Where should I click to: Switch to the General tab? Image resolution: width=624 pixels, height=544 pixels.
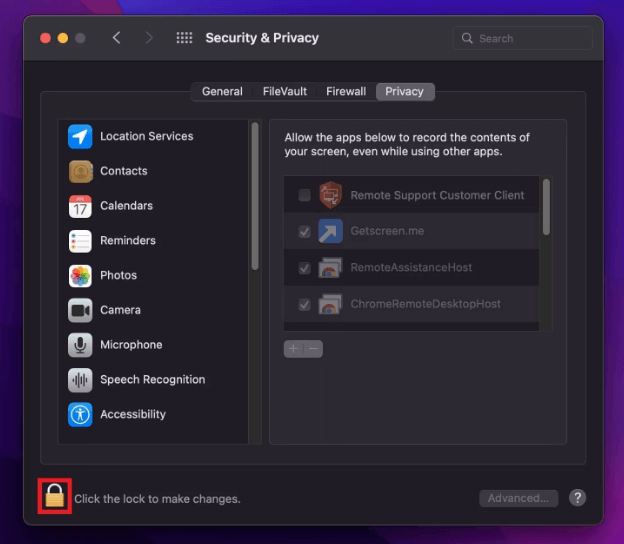tap(222, 92)
